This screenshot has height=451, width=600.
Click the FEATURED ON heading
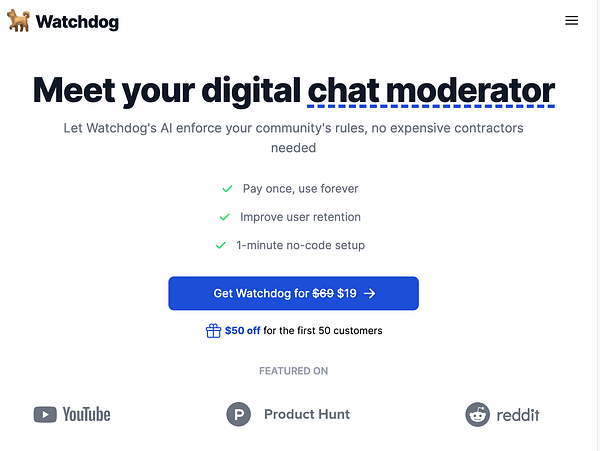click(293, 371)
